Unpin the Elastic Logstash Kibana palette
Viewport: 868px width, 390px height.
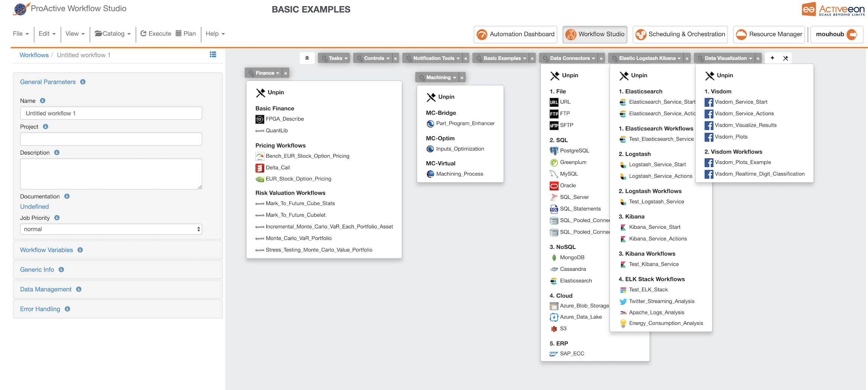[x=633, y=76]
